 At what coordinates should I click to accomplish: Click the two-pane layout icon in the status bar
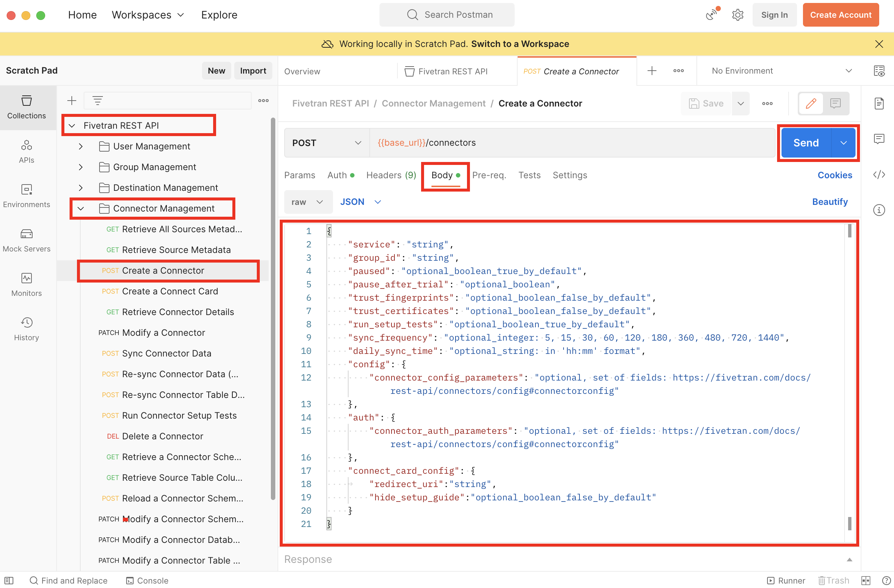pos(866,581)
